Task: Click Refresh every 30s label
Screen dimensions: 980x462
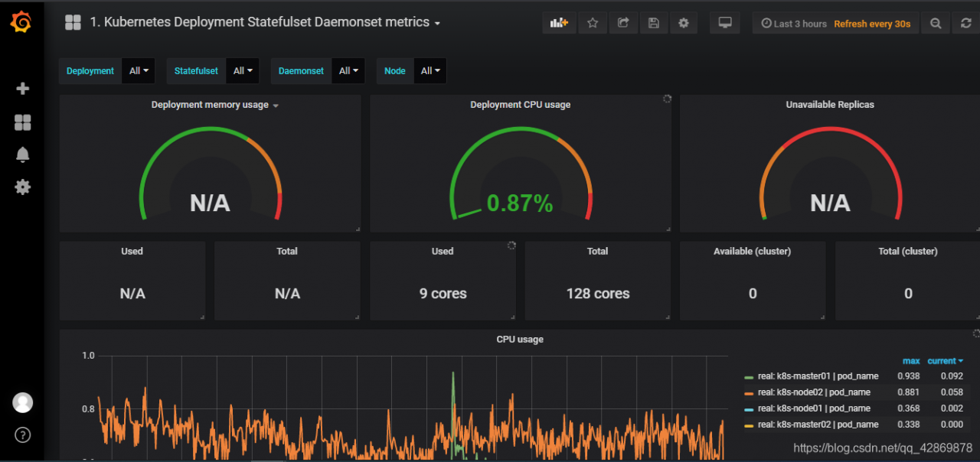Action: coord(872,24)
